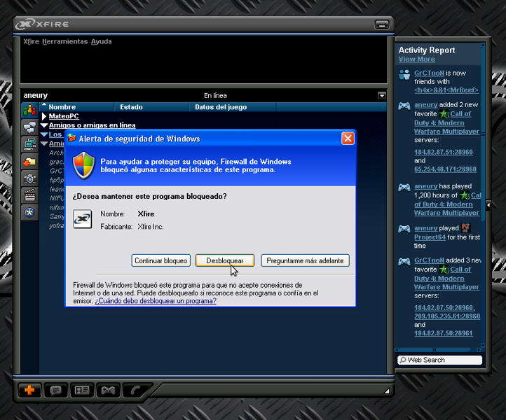Screen dimensions: 506x420
Task: Open the screenshots camera icon in sidebar
Action: [29, 178]
